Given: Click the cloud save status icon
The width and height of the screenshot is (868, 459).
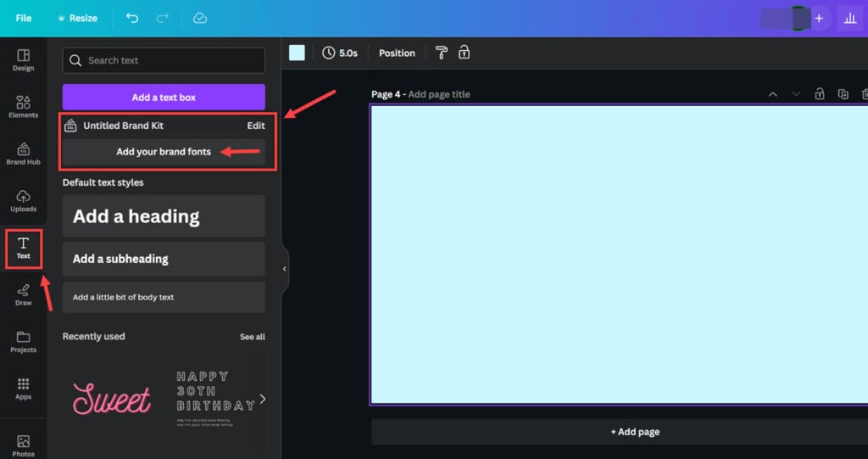Looking at the screenshot, I should pyautogui.click(x=200, y=19).
